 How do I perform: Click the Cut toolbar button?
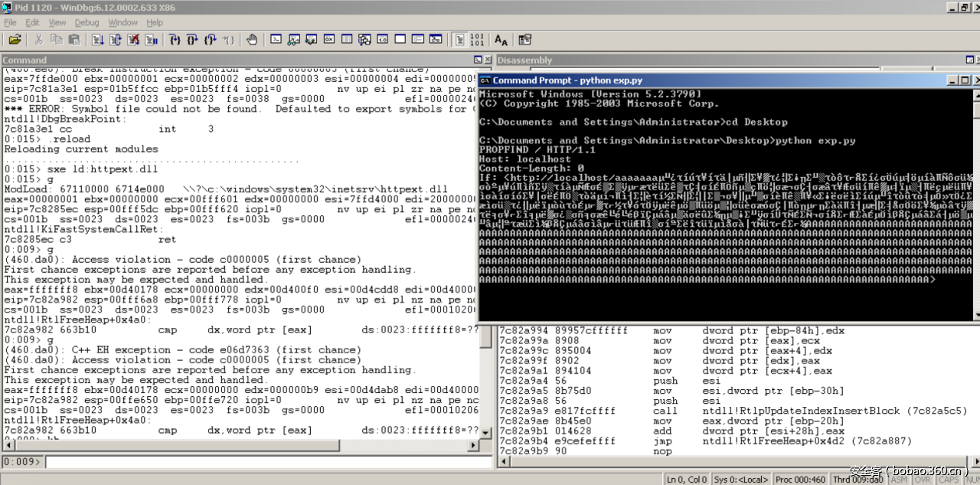38,39
